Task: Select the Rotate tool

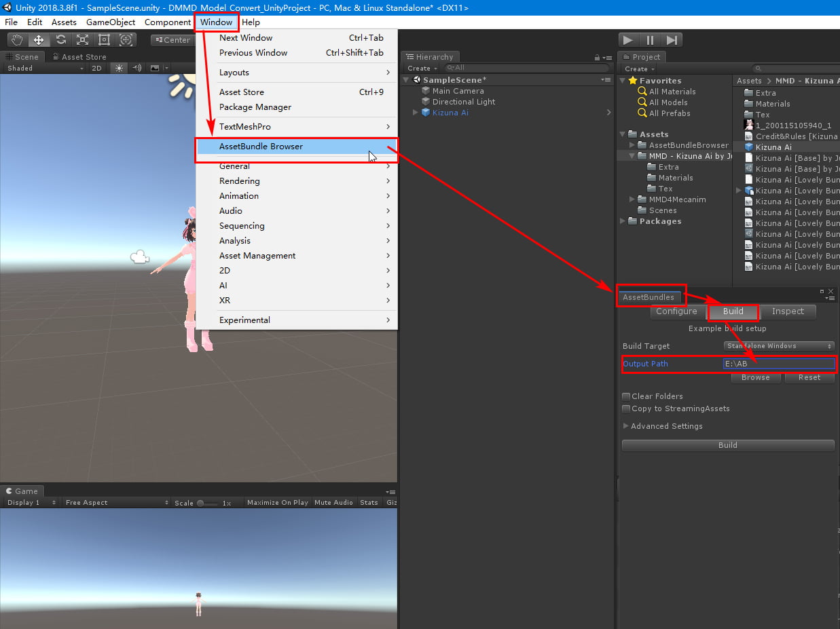Action: (x=60, y=39)
